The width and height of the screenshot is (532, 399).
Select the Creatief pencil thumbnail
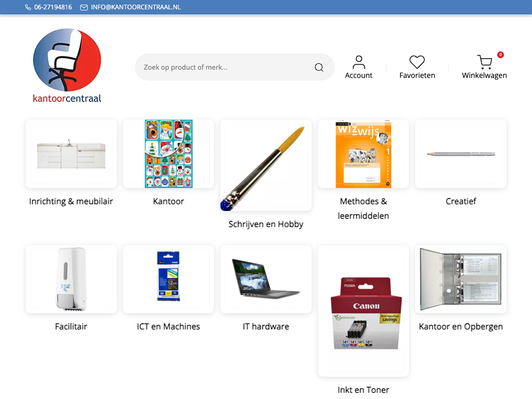tap(461, 154)
